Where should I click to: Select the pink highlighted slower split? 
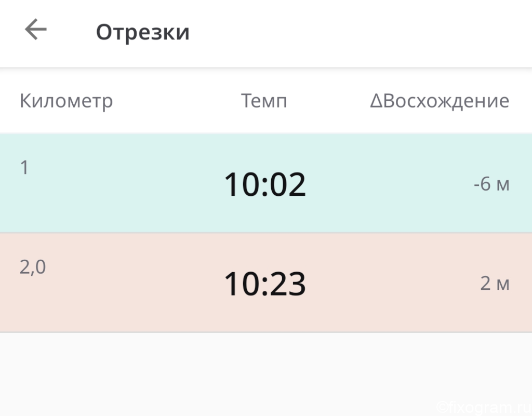tap(266, 283)
